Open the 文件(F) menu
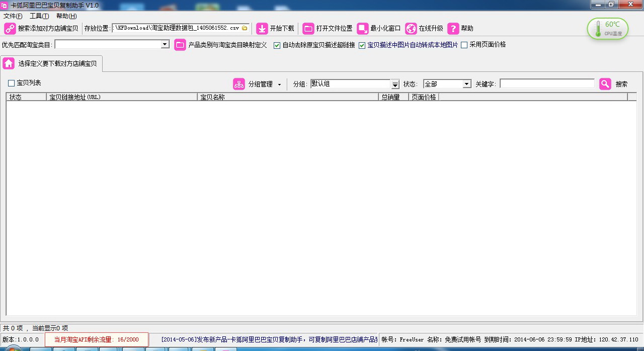This screenshot has height=351, width=644. coord(13,16)
